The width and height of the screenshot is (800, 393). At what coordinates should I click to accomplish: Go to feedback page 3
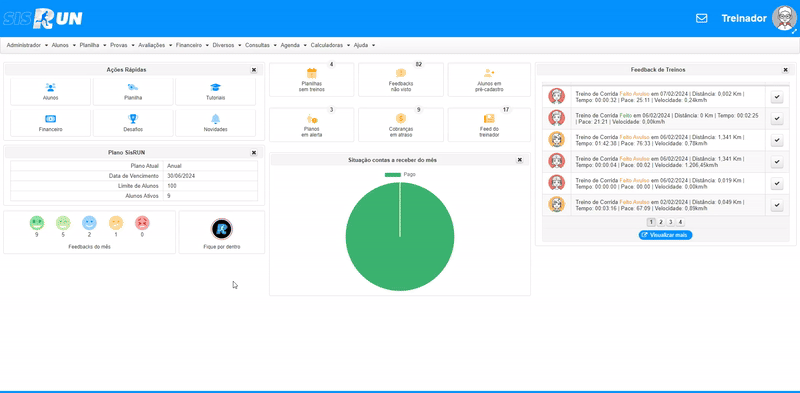click(670, 222)
